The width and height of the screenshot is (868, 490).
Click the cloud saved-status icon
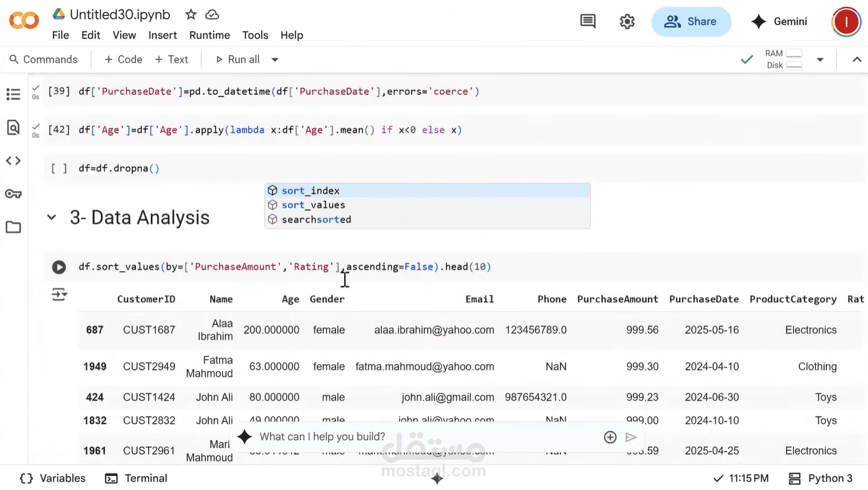point(212,14)
